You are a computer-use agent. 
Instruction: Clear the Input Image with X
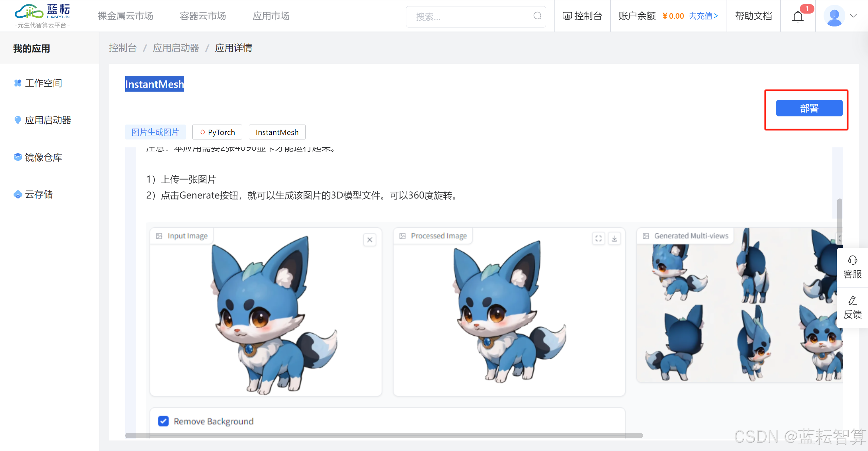pos(370,240)
